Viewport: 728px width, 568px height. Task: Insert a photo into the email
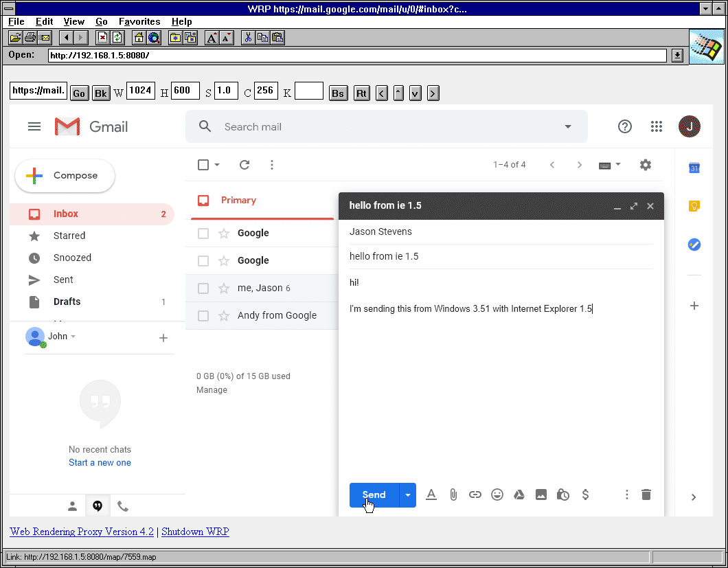point(541,495)
